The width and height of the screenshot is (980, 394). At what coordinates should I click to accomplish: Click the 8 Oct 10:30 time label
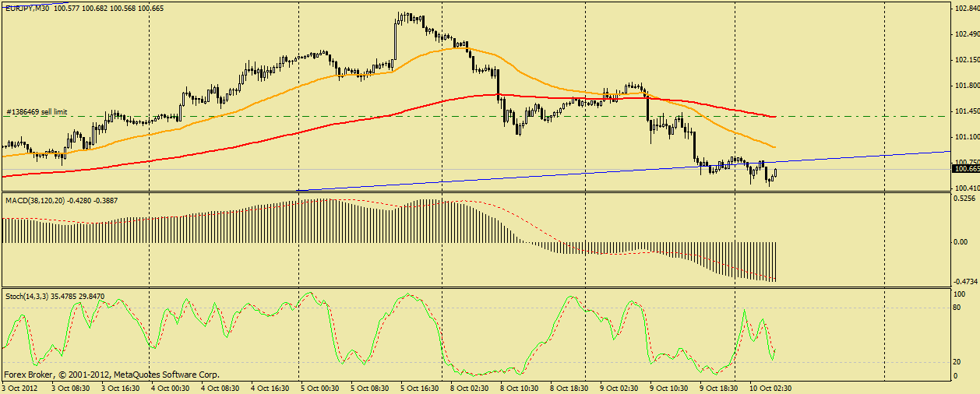pos(519,387)
